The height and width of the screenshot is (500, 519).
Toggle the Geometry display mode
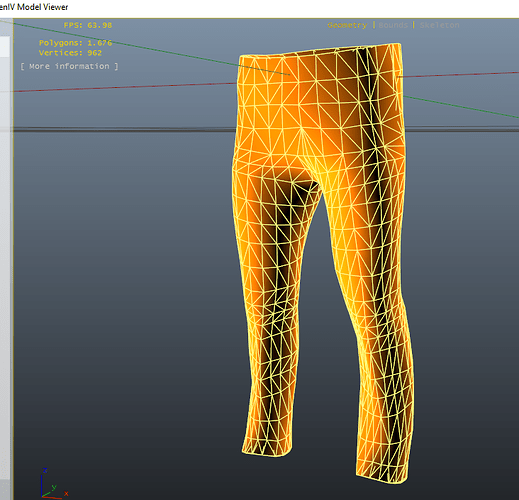(x=347, y=25)
